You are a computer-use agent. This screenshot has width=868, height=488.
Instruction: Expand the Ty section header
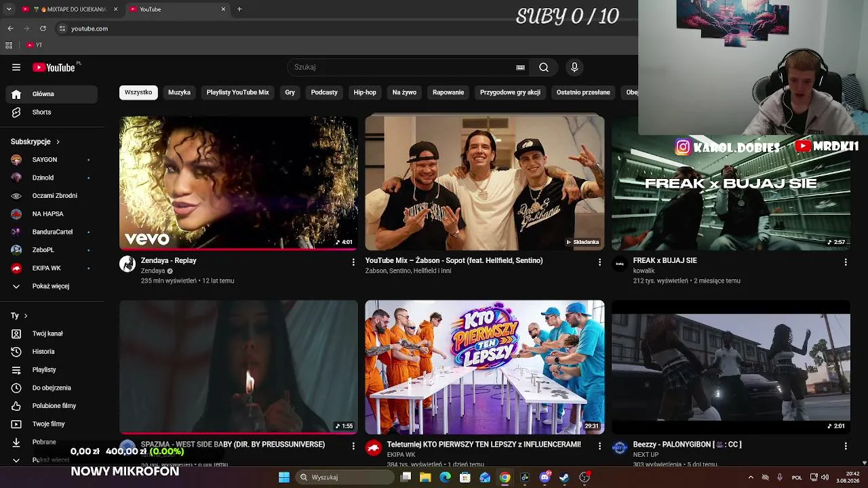pyautogui.click(x=19, y=316)
